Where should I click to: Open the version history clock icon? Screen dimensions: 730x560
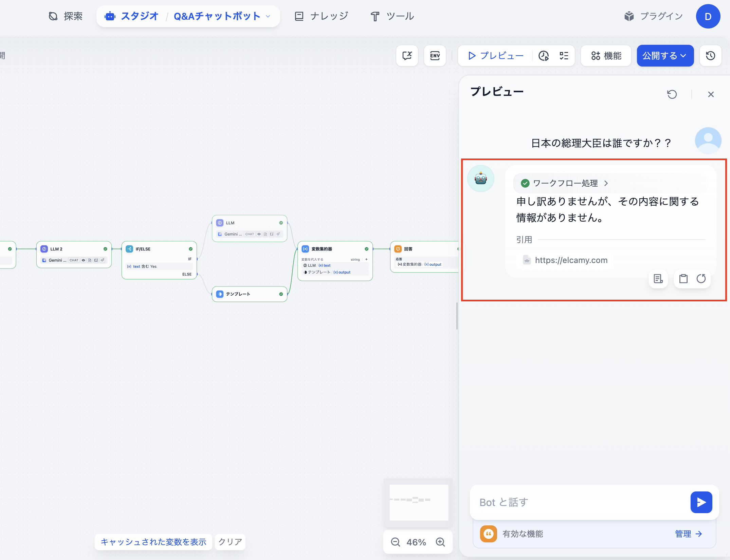click(x=710, y=56)
